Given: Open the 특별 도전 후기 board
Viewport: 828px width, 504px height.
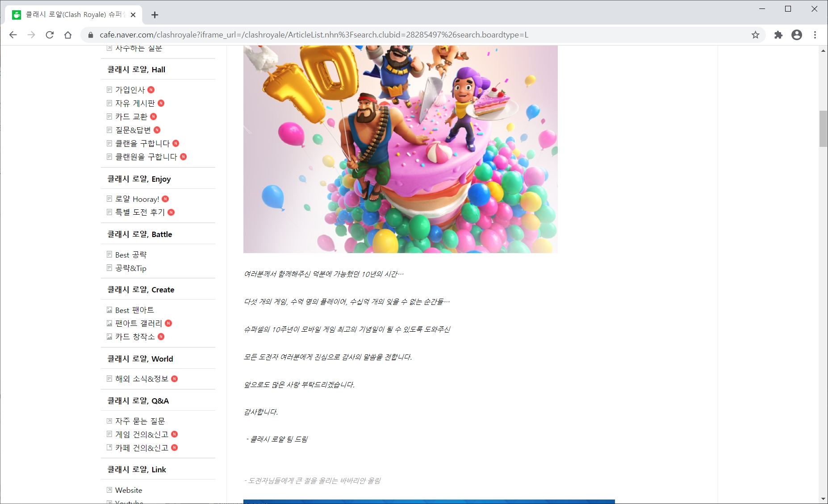Looking at the screenshot, I should pos(140,212).
